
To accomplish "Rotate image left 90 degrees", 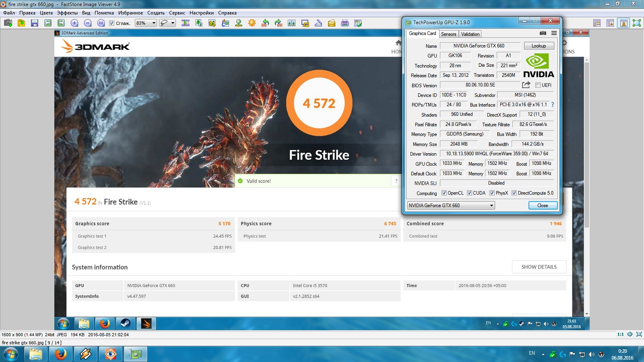I will click(265, 23).
